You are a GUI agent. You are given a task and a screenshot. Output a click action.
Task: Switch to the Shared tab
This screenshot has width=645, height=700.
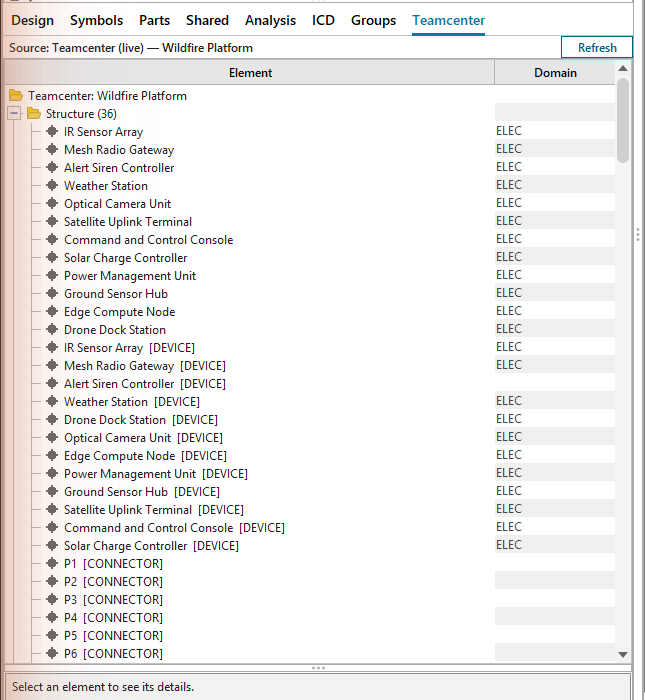(x=207, y=21)
